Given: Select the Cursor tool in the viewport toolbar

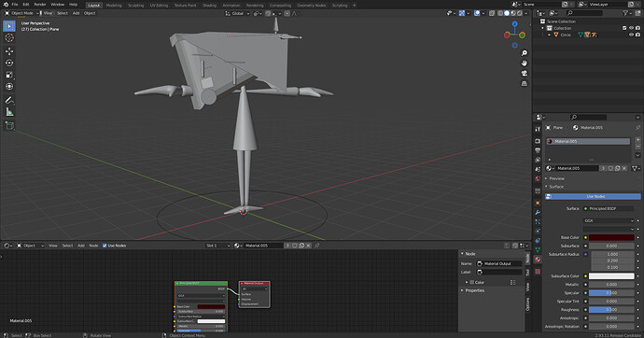Looking at the screenshot, I should (9, 37).
